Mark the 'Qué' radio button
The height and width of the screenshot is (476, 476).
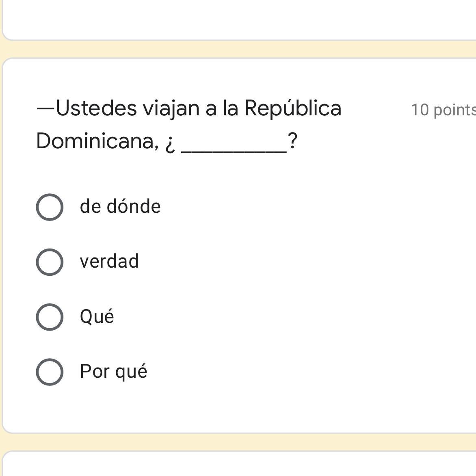(50, 317)
